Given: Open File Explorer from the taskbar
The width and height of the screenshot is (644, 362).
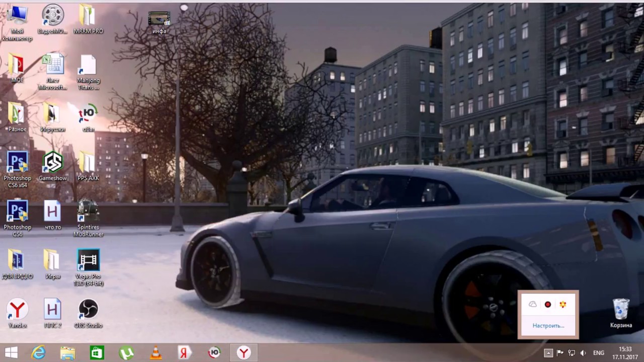Looking at the screenshot, I should 67,353.
